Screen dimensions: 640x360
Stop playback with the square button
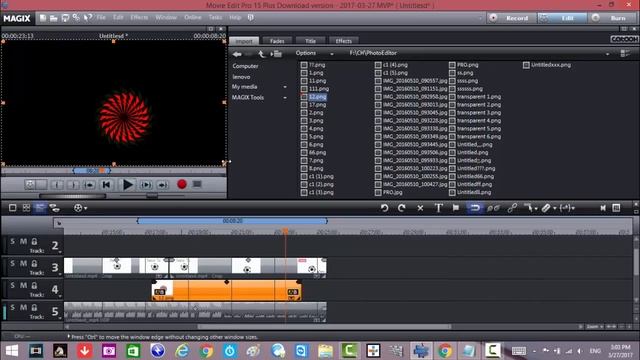pos(197,184)
